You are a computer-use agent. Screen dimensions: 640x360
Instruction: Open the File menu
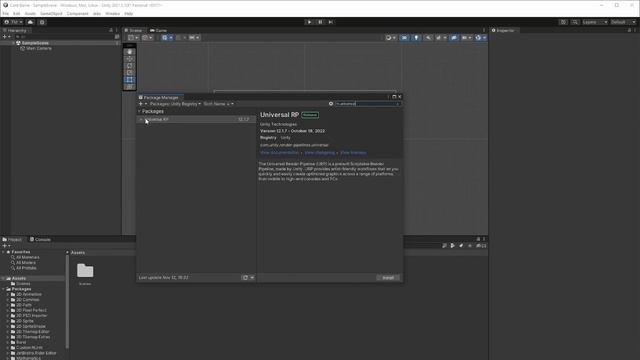point(6,13)
